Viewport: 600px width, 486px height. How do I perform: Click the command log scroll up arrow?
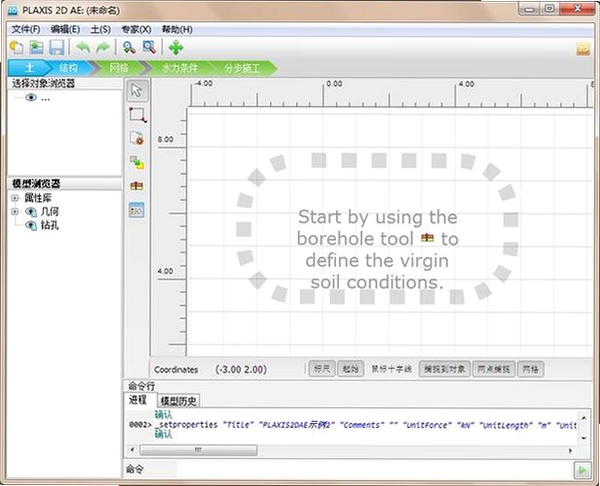584,418
